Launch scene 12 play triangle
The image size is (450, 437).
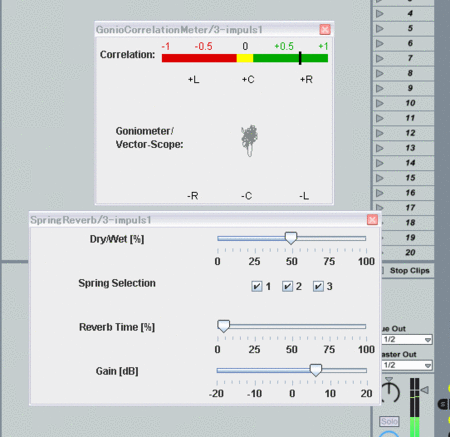point(379,133)
